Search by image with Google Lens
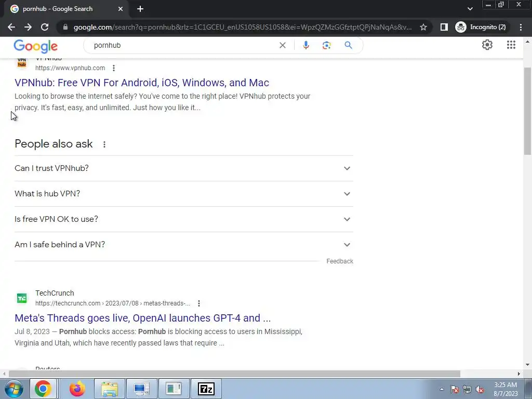 coord(326,45)
